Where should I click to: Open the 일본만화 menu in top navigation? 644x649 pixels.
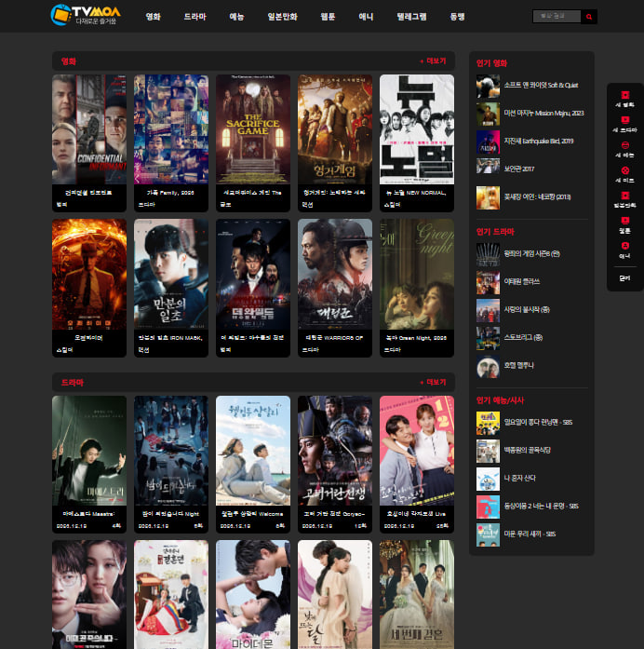[x=282, y=17]
